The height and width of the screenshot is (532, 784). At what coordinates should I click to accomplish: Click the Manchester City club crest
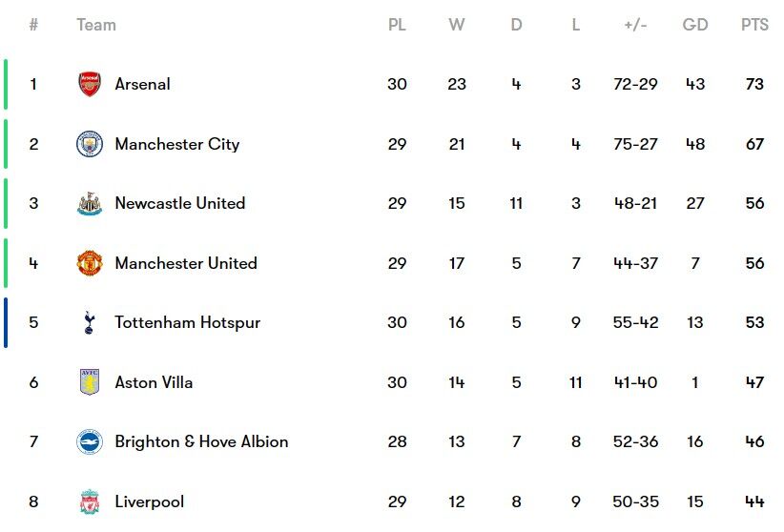click(90, 144)
